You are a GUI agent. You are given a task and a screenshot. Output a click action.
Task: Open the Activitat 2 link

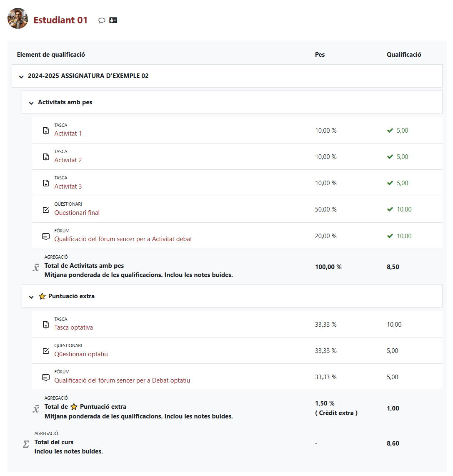tap(68, 160)
